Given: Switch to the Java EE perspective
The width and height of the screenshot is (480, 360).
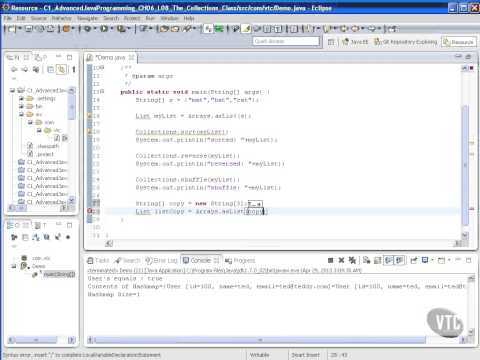Looking at the screenshot, I should coord(355,42).
